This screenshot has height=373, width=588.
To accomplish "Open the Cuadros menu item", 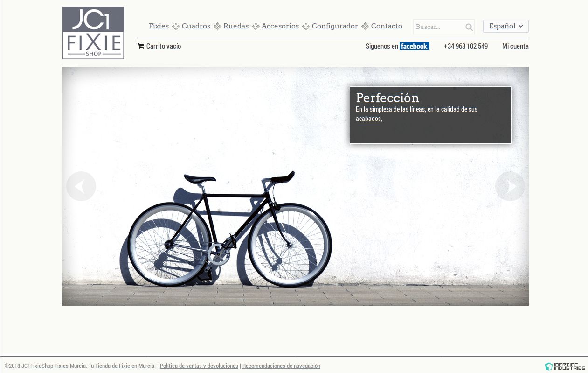I will point(196,26).
